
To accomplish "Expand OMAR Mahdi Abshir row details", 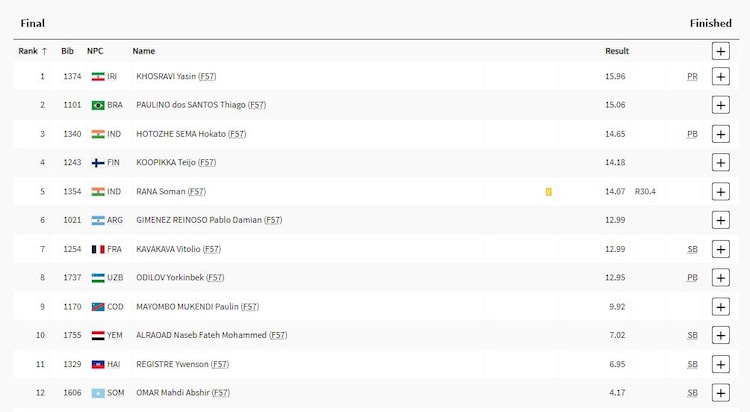I will [720, 393].
